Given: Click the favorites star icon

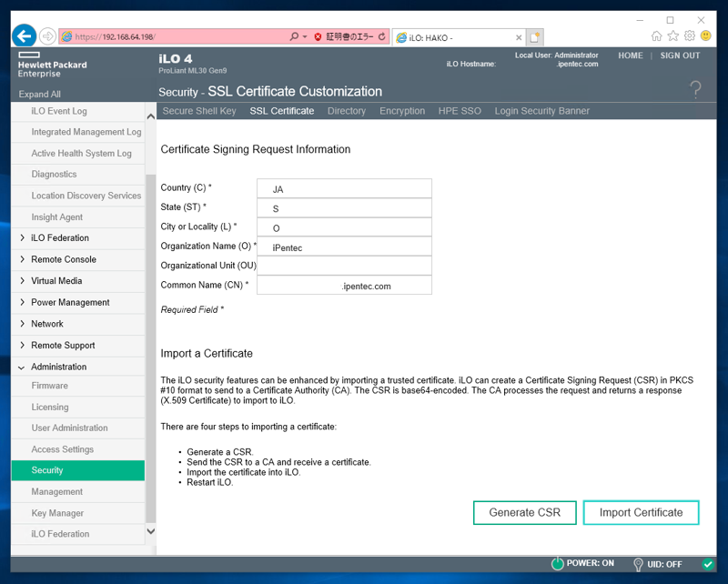Looking at the screenshot, I should coord(672,35).
